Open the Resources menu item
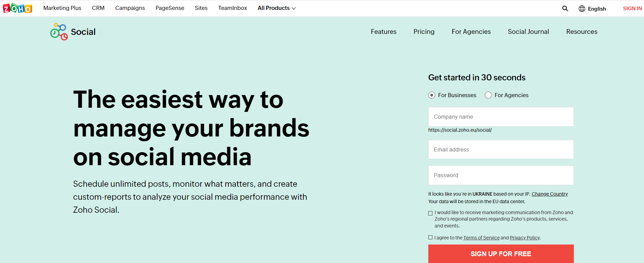 (x=582, y=31)
